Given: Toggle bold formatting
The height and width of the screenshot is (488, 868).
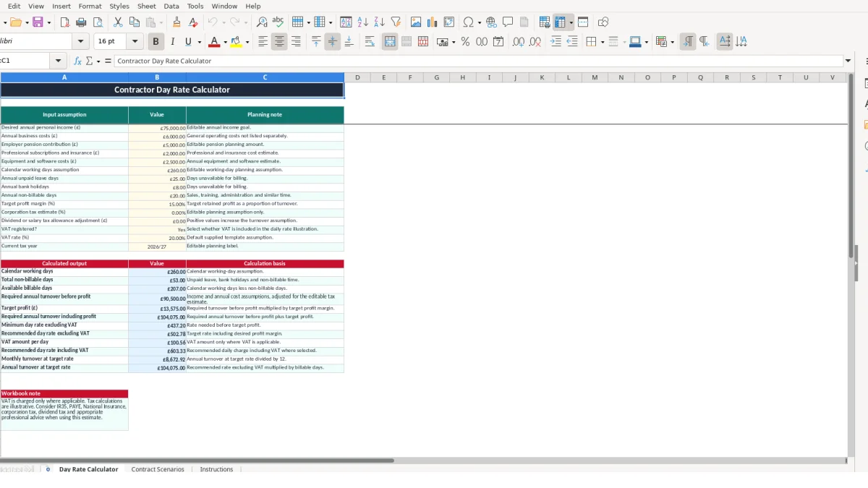Looking at the screenshot, I should click(156, 42).
